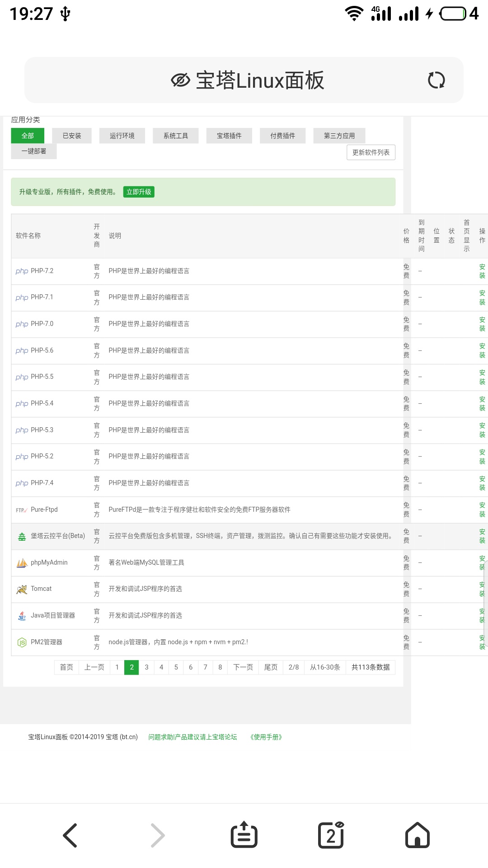Screen dimensions: 488x868
Task: Open the share/bookmark icon in bottom bar
Action: pos(244,835)
